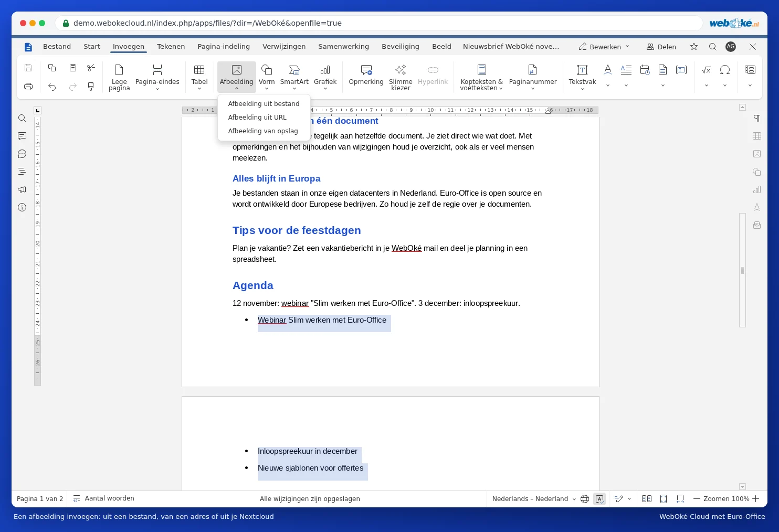Open the Bestand menu
This screenshot has height=532, width=779.
57,47
